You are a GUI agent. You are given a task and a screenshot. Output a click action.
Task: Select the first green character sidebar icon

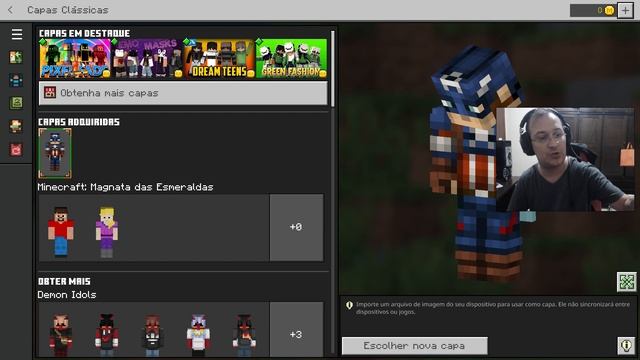pyautogui.click(x=16, y=58)
